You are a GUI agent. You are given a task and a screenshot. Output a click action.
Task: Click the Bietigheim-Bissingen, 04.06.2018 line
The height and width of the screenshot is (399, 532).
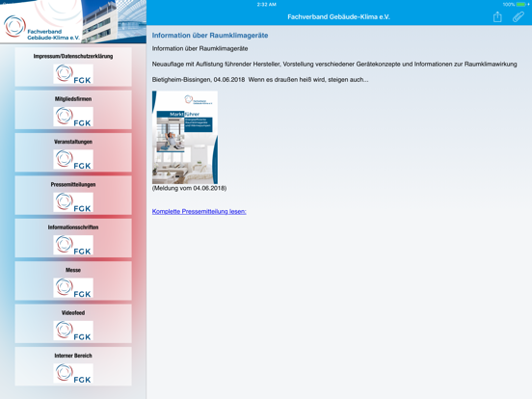(x=260, y=80)
